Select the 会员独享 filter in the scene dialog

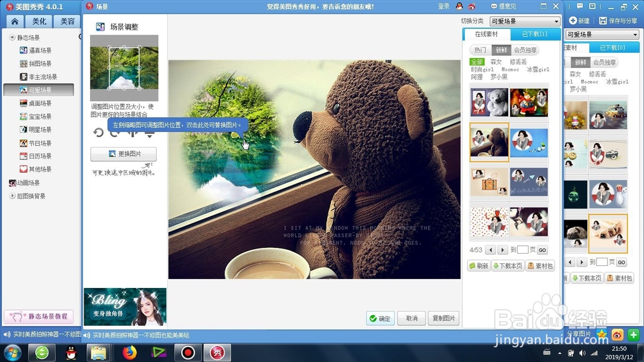(525, 50)
